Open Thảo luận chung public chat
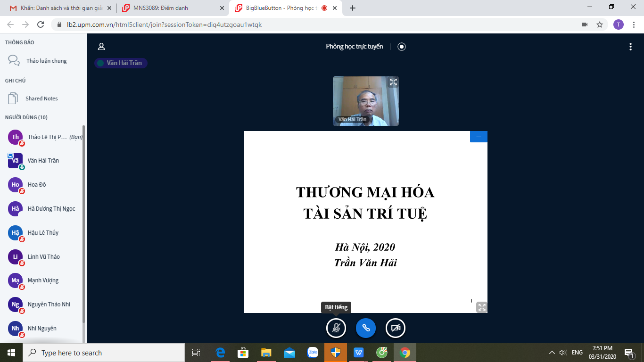The image size is (644, 362). coord(46,61)
